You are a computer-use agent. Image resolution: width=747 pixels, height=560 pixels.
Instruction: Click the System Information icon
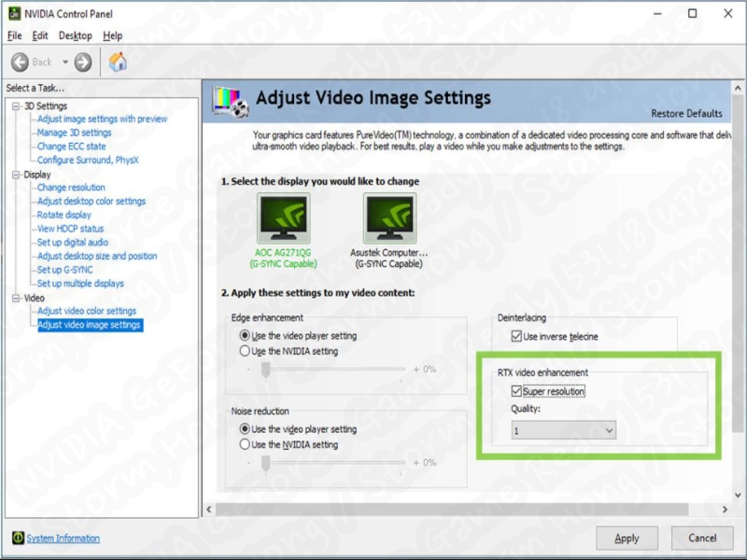[18, 538]
